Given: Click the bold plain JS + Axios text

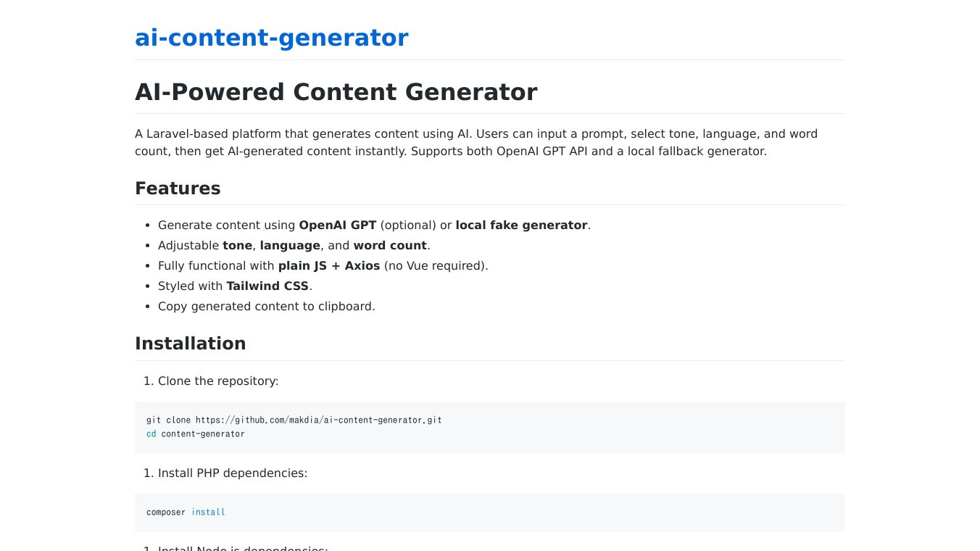Looking at the screenshot, I should point(328,266).
